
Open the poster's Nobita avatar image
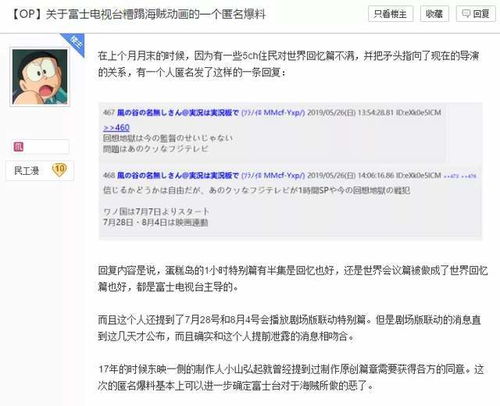(40, 77)
